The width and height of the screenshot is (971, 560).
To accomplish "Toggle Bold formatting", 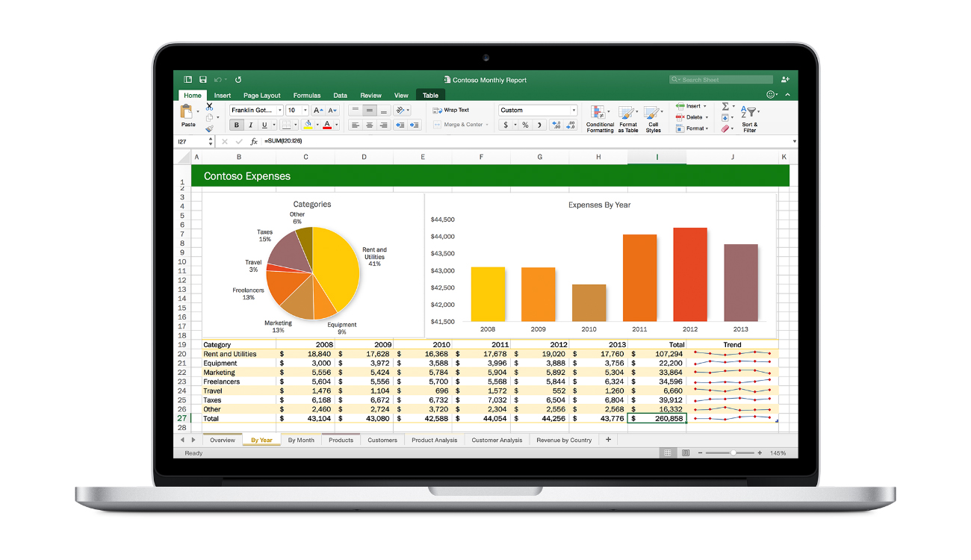I will pyautogui.click(x=237, y=125).
